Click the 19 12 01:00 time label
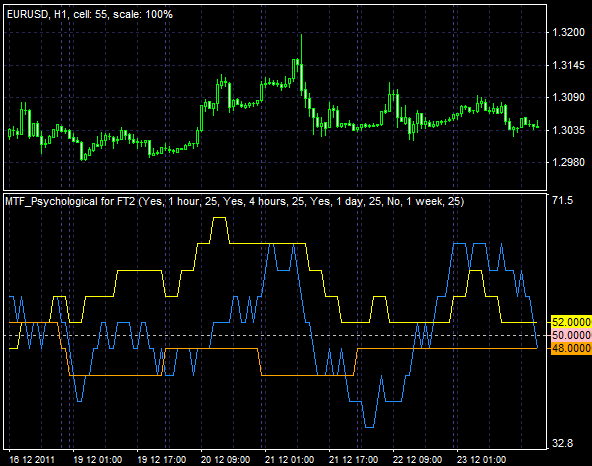The width and height of the screenshot is (592, 466). coord(97,460)
